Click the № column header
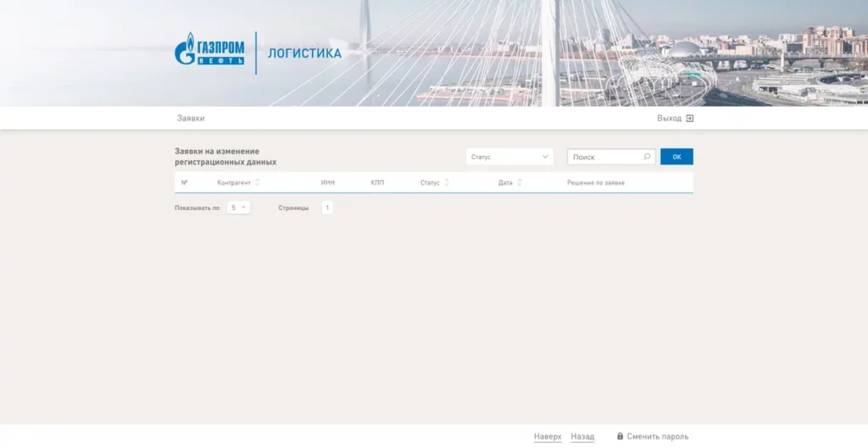Screen dimensions: 868x448 point(184,183)
